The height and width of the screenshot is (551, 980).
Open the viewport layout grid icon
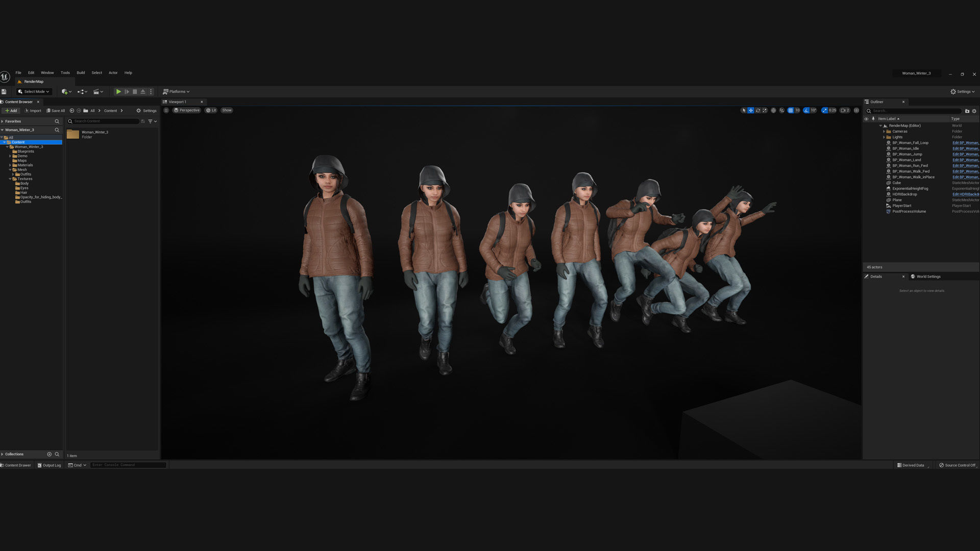click(x=856, y=110)
